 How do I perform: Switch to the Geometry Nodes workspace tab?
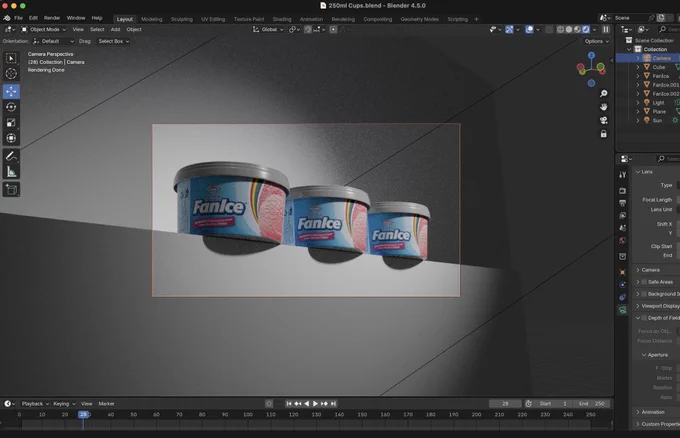(419, 19)
